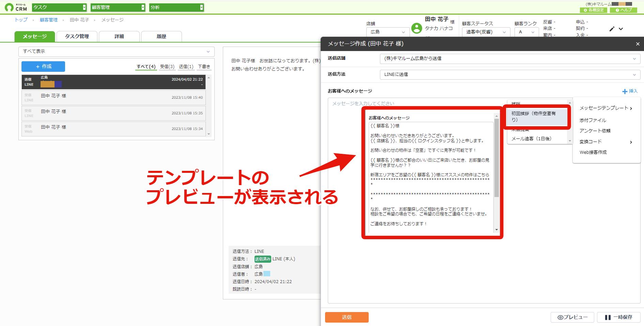Click the orange 送信 button
Image resolution: width=644 pixels, height=326 pixels.
coord(347,317)
